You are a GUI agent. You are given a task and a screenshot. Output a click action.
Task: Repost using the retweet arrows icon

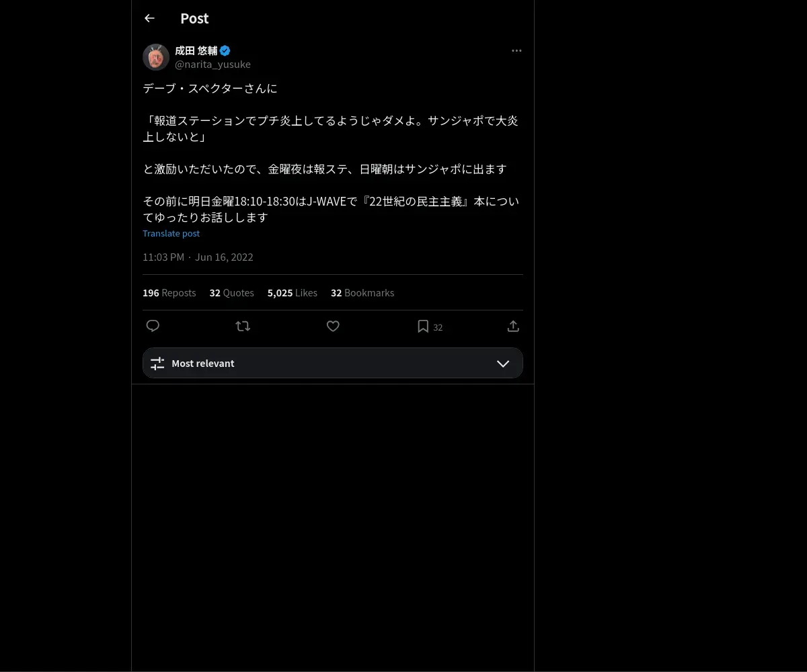click(x=243, y=326)
